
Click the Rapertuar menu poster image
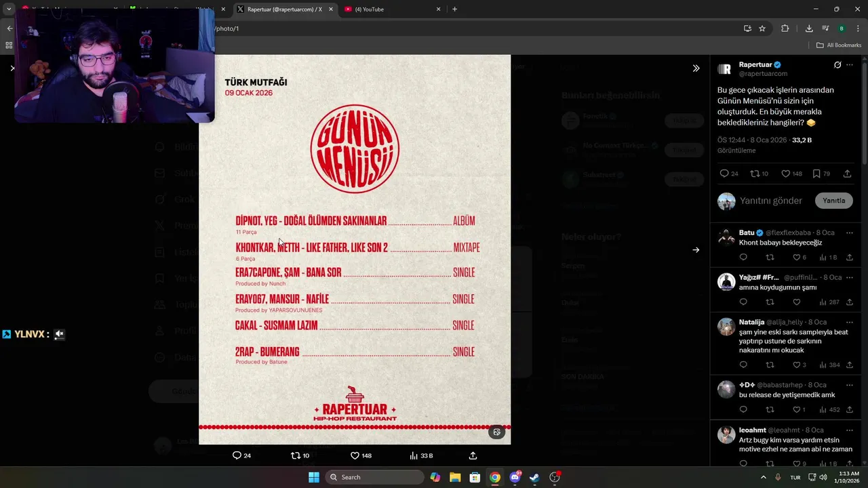(x=355, y=249)
